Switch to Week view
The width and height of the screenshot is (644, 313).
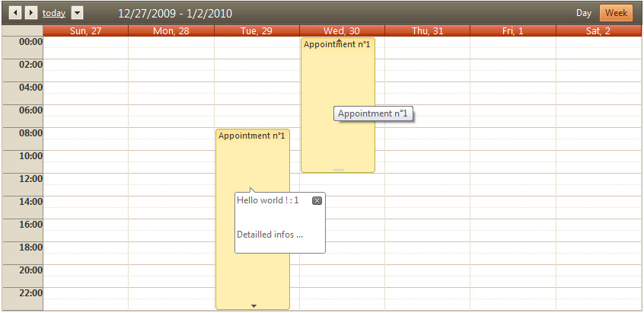coord(616,13)
